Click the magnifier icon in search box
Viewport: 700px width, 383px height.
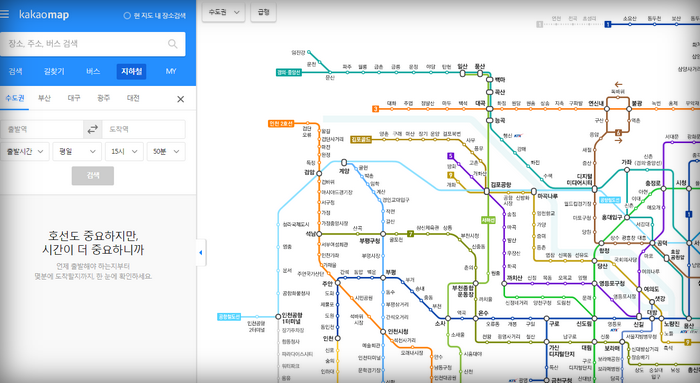click(172, 44)
